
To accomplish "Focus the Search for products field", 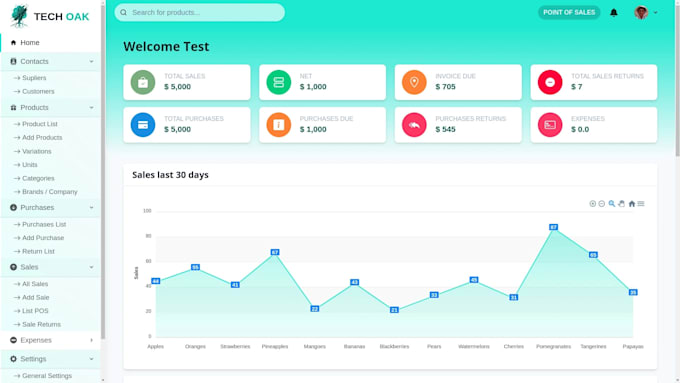I will click(x=199, y=13).
